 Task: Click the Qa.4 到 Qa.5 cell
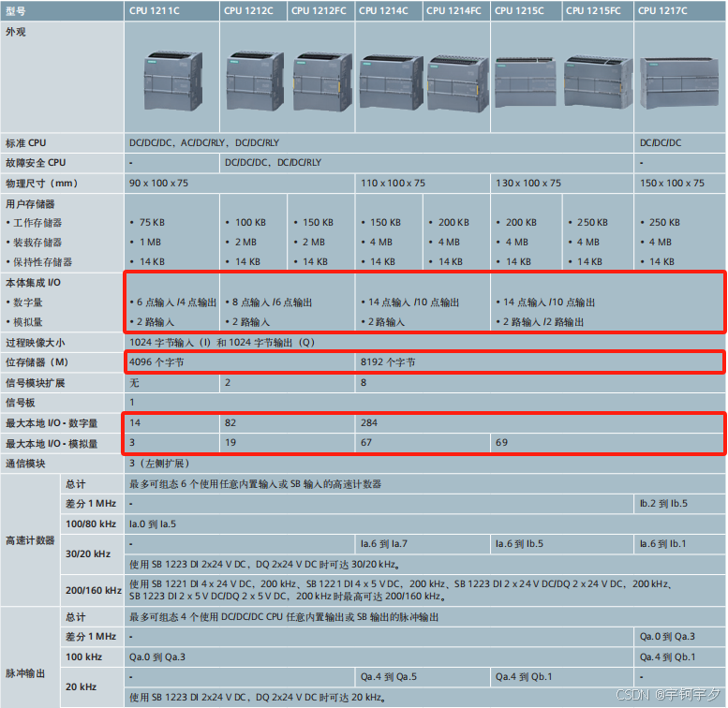pos(423,677)
